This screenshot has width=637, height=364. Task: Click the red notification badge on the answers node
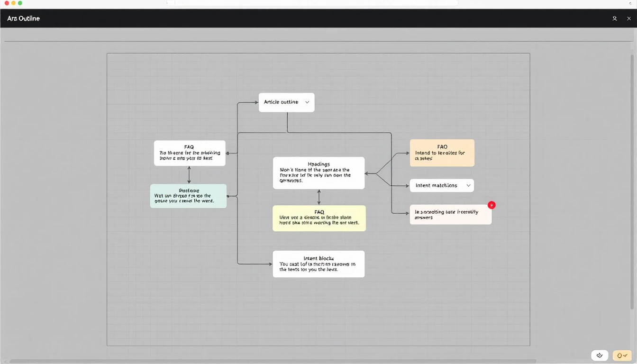coord(491,205)
